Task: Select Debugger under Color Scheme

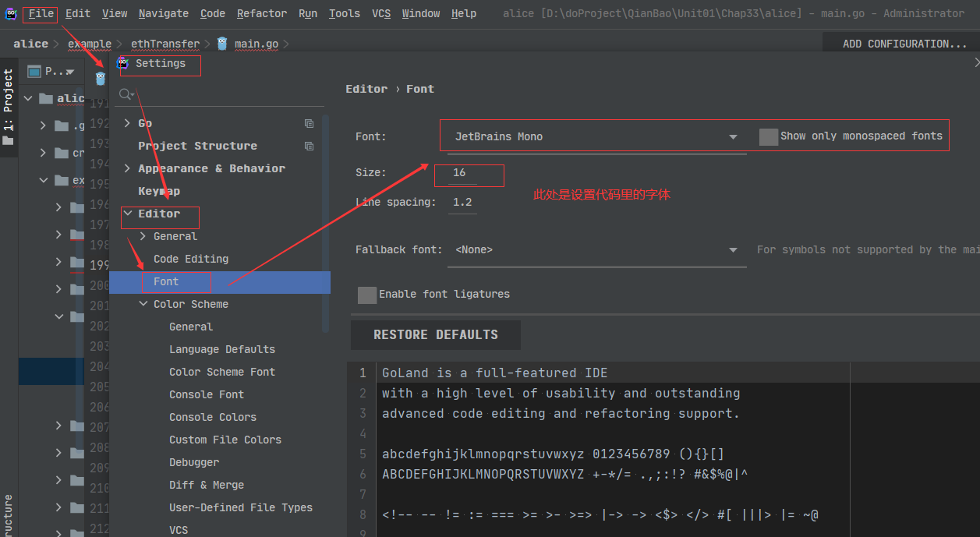Action: point(194,462)
